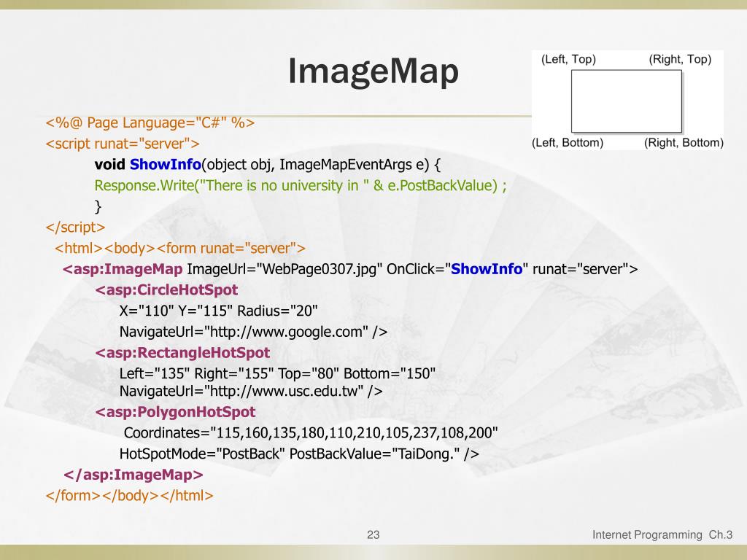
Task: Click the (Left, Bottom) diagram label
Action: click(x=568, y=143)
